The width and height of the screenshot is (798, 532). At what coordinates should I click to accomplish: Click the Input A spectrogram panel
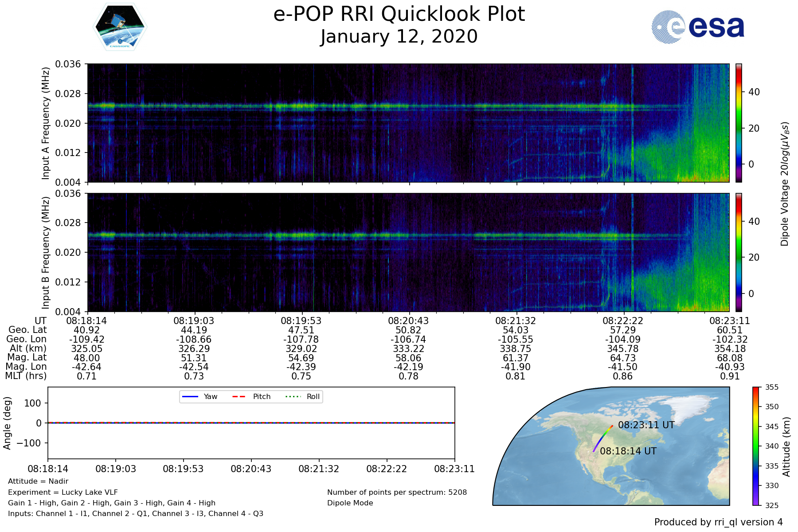[x=408, y=123]
